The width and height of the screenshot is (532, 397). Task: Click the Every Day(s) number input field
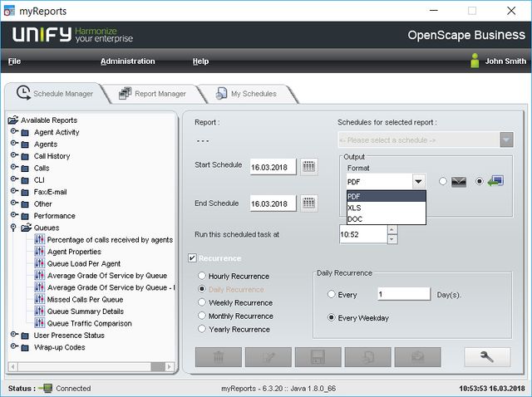(402, 294)
